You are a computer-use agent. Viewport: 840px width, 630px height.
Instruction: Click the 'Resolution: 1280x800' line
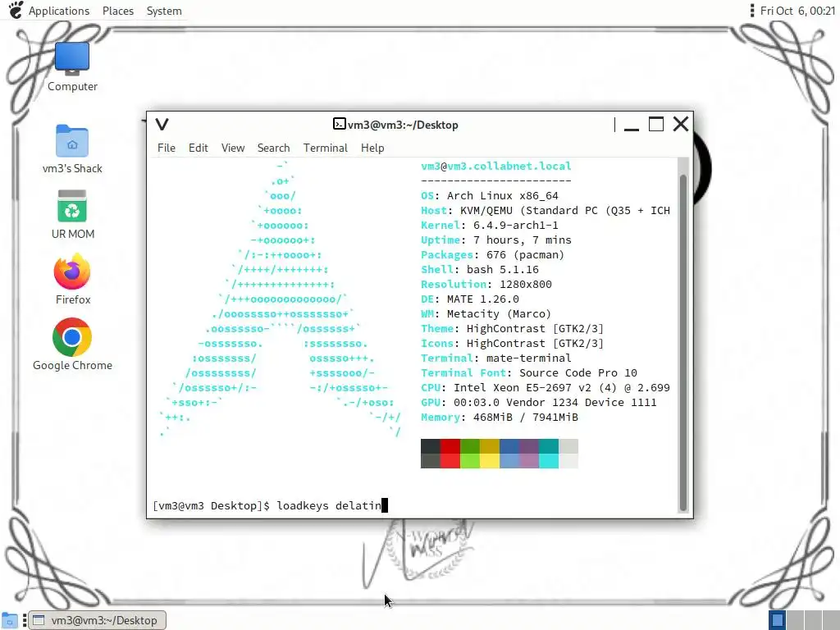point(486,285)
